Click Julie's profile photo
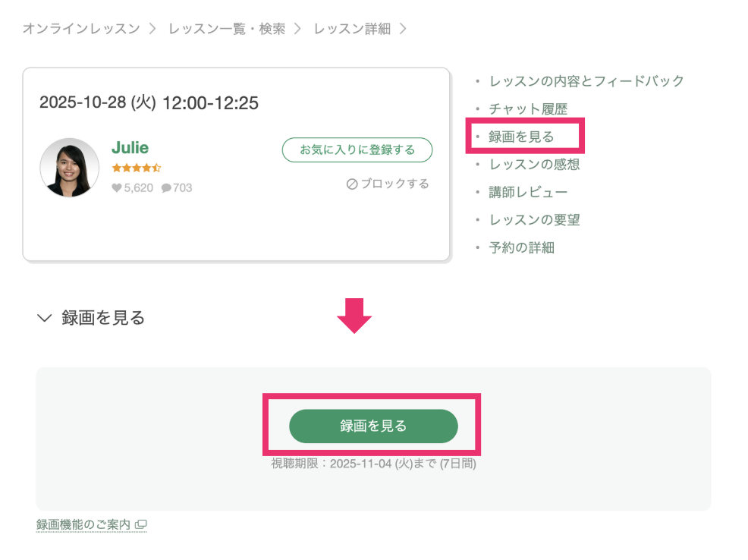 [70, 168]
